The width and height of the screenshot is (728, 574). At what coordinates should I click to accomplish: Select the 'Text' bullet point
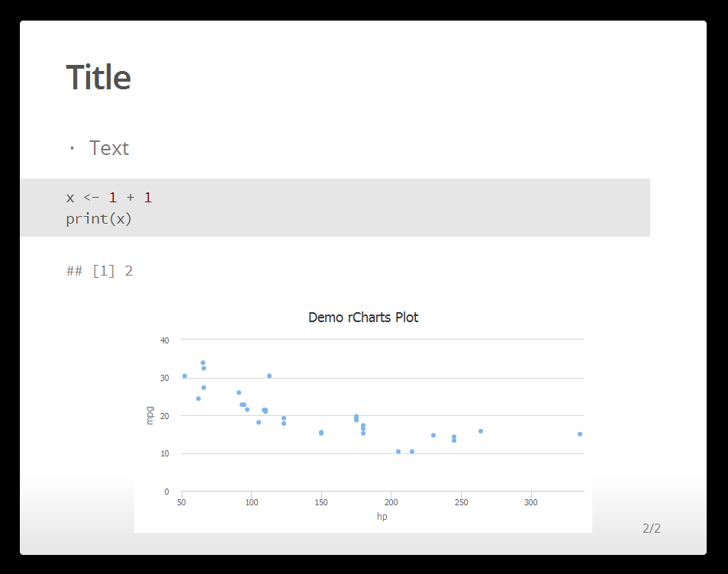click(108, 148)
